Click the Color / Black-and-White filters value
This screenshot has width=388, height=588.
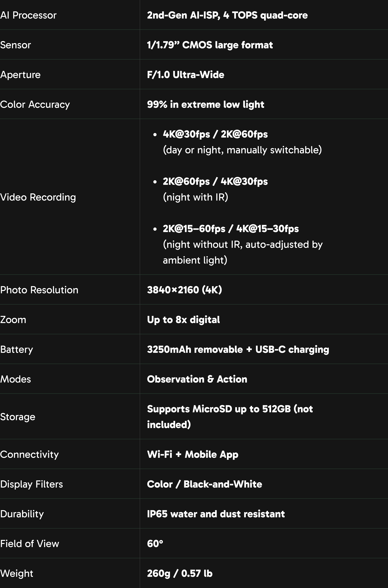(x=204, y=484)
